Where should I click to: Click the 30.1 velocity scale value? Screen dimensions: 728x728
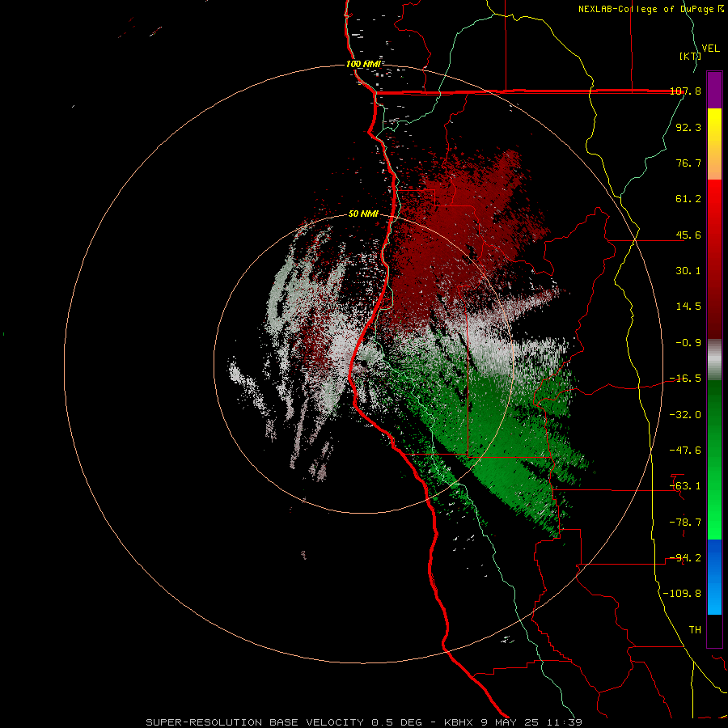click(688, 271)
